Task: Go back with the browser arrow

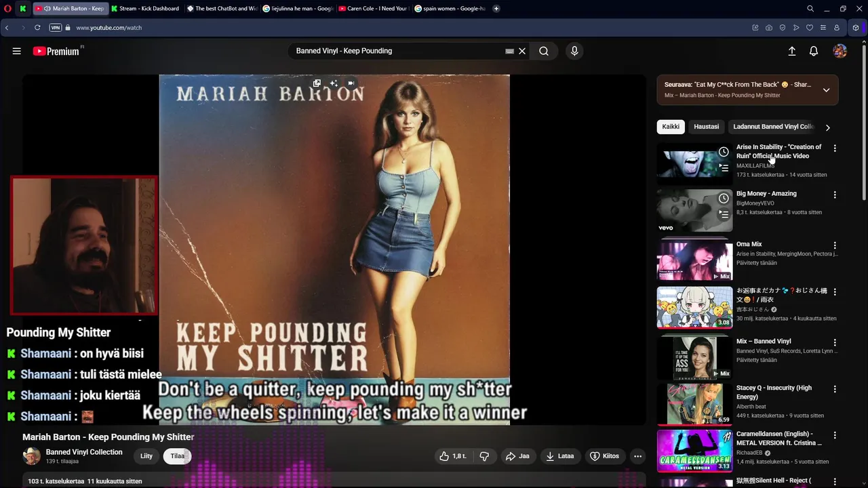Action: click(7, 28)
